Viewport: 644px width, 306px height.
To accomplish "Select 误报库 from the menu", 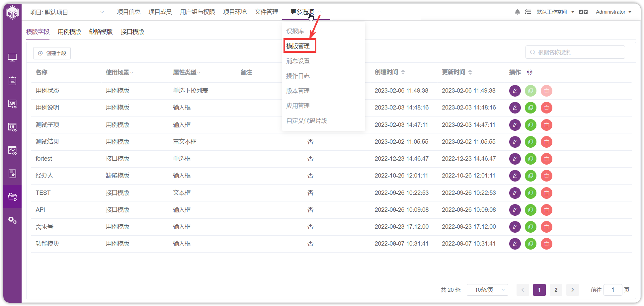I will click(295, 31).
